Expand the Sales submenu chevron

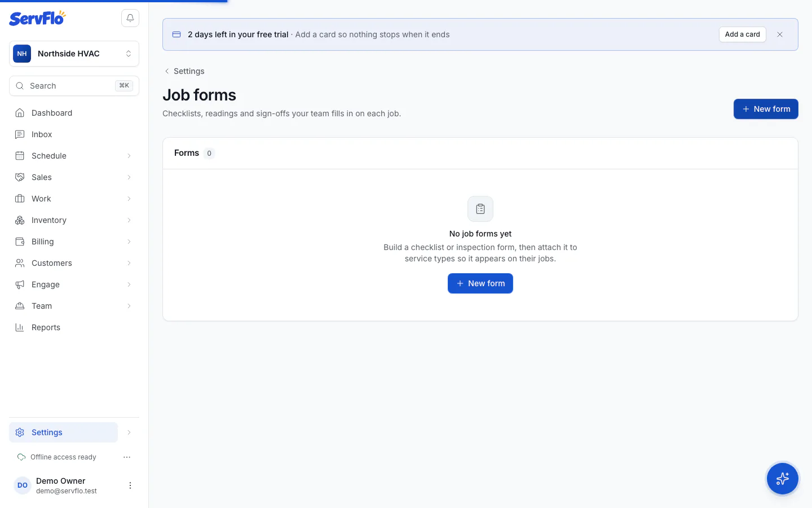tap(129, 177)
